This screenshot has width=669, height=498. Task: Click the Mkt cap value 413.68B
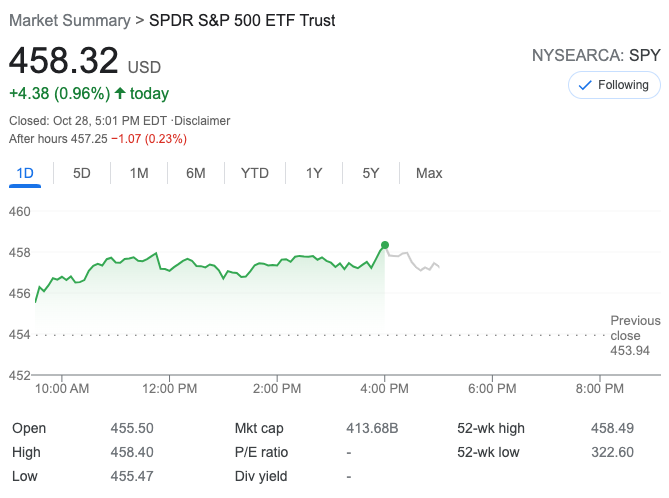[x=372, y=428]
